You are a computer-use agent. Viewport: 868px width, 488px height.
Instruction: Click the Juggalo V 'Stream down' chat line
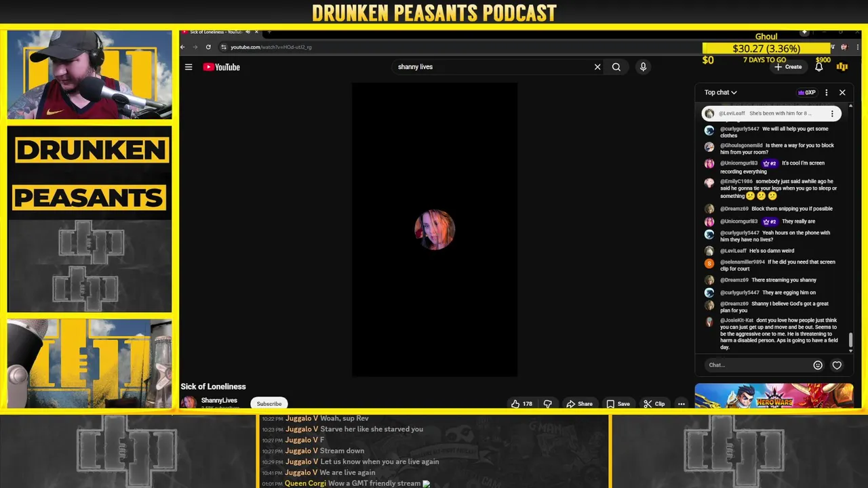coord(313,451)
